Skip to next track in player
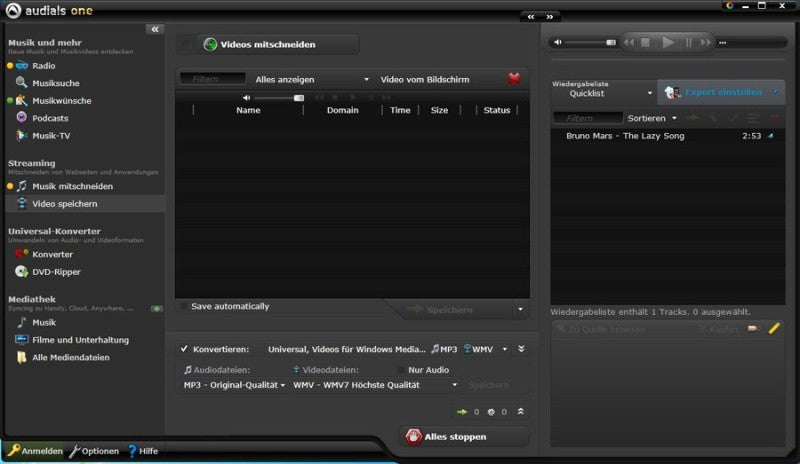800x464 pixels. (x=705, y=42)
